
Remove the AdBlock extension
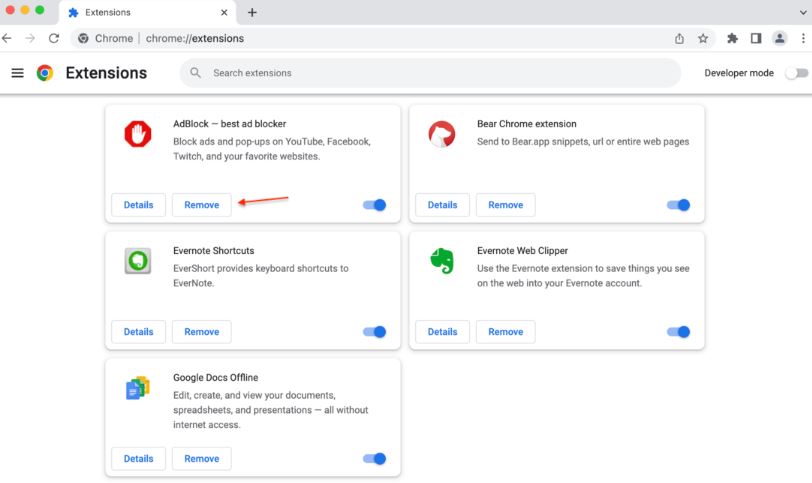[201, 205]
